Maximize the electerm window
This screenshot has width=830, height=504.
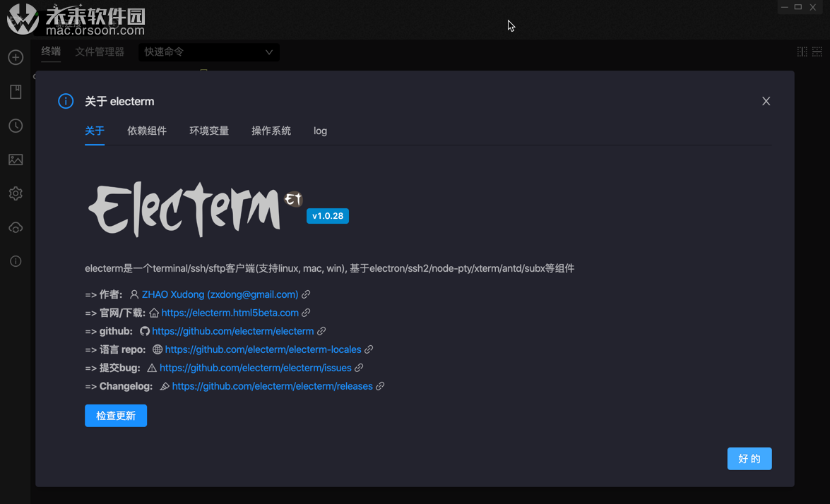point(798,7)
